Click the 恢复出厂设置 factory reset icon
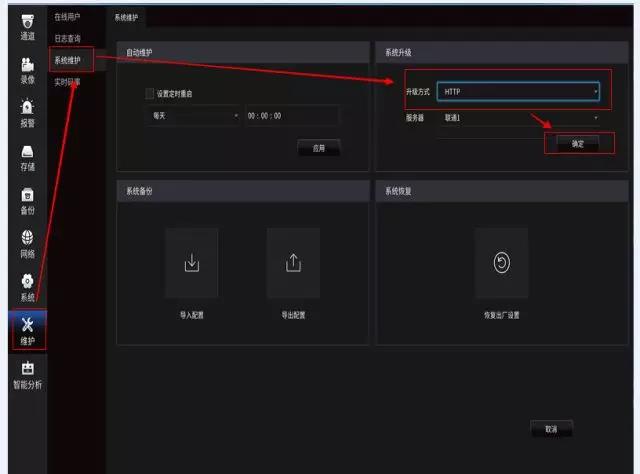640x474 pixels. click(x=501, y=263)
